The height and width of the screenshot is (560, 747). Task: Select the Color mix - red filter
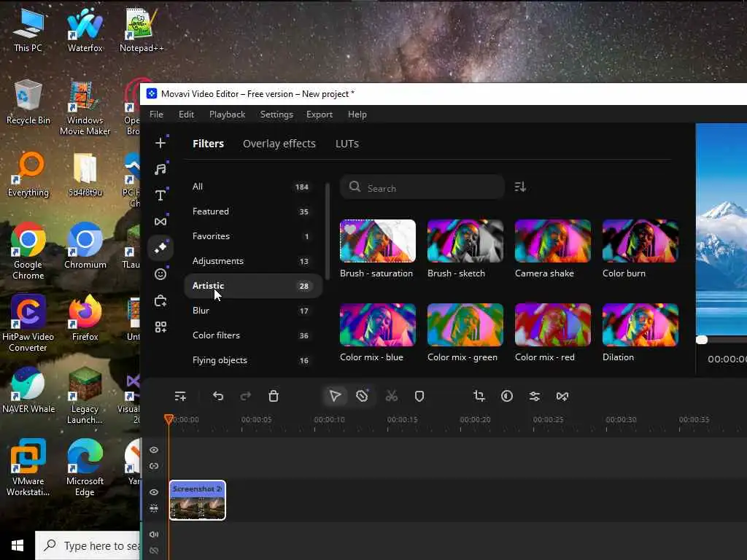coord(553,324)
